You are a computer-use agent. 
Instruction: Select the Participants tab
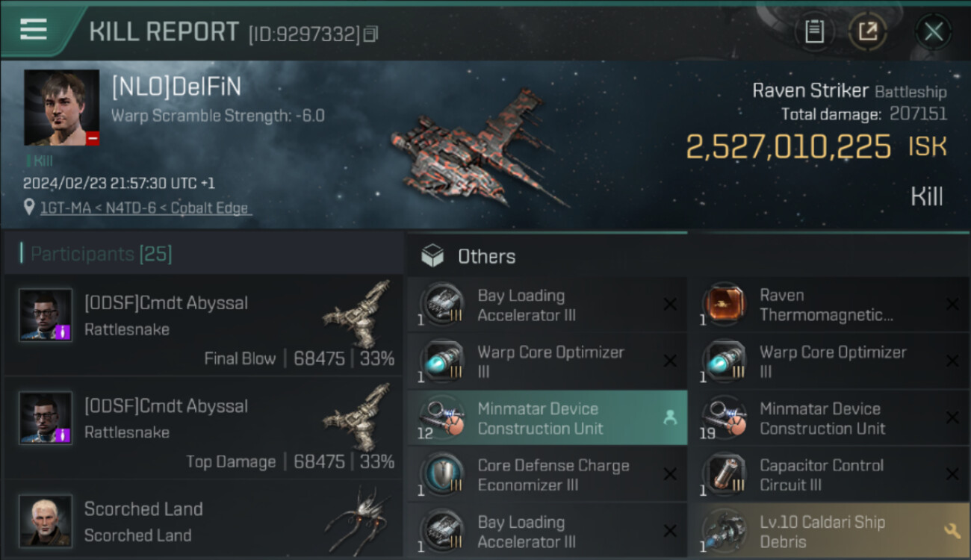pyautogui.click(x=101, y=254)
